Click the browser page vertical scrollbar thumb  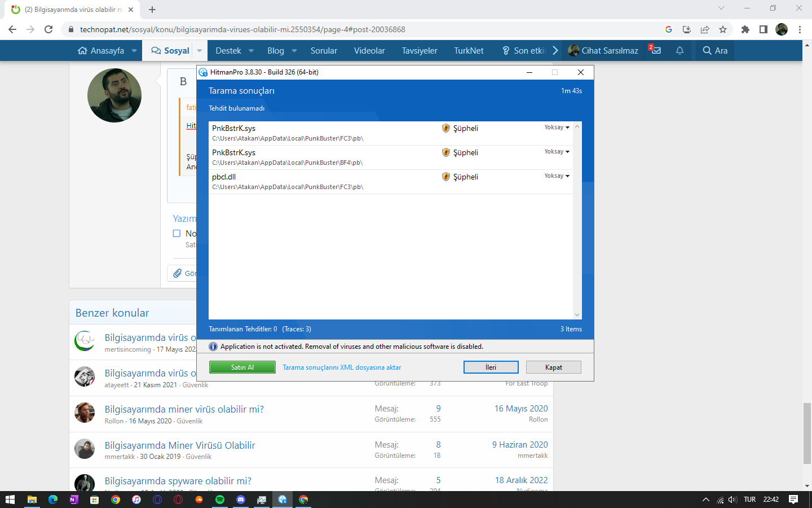807,432
